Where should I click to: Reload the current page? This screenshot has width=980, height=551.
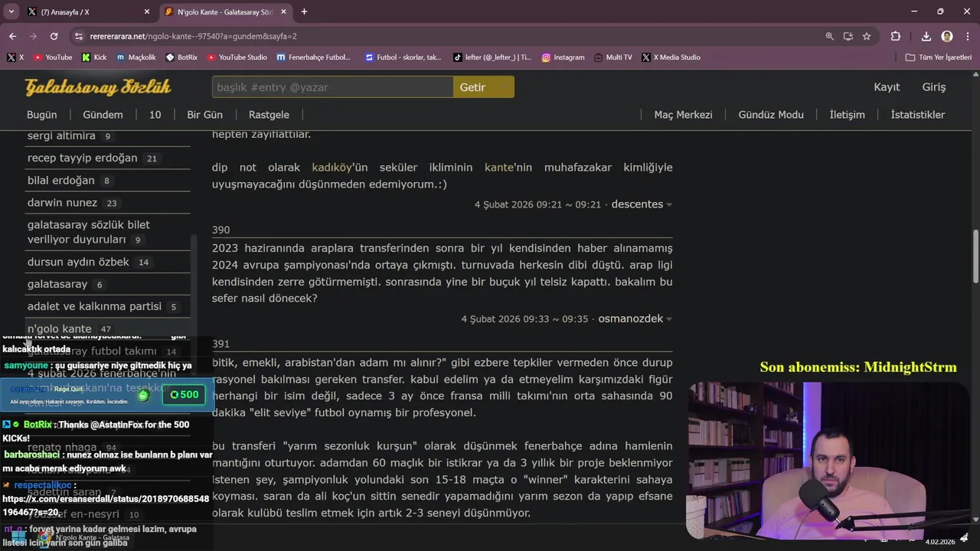[54, 36]
